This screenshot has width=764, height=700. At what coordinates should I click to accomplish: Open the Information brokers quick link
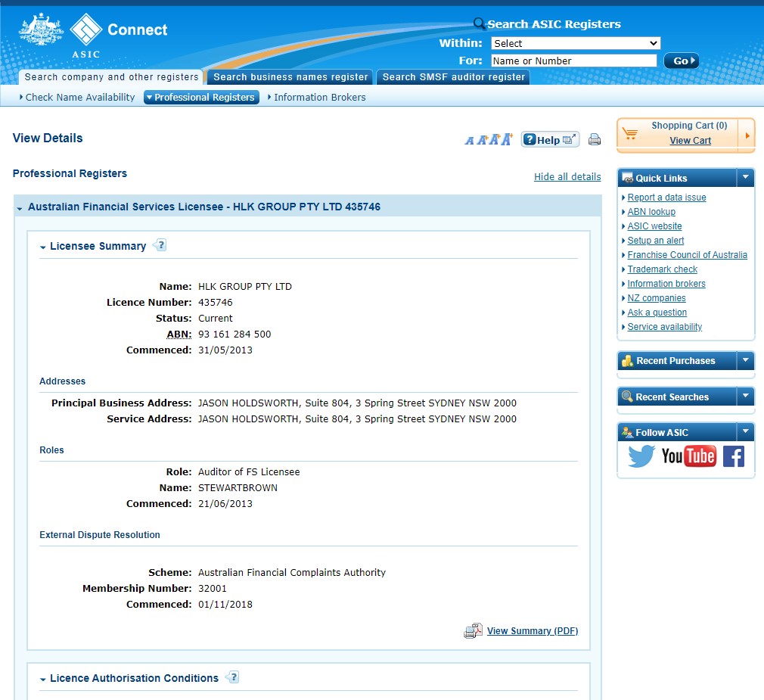666,283
